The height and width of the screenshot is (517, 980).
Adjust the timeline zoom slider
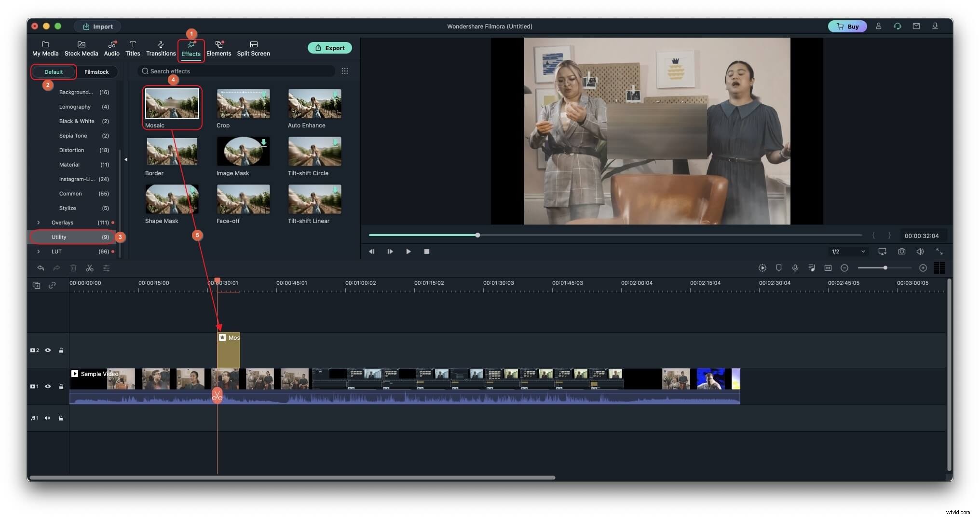886,268
